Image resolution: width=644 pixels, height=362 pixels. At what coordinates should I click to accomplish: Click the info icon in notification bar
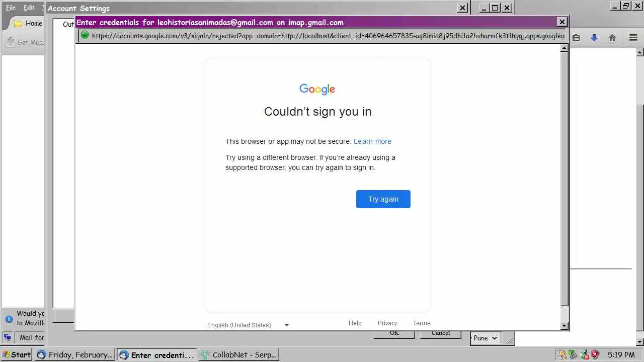9,319
